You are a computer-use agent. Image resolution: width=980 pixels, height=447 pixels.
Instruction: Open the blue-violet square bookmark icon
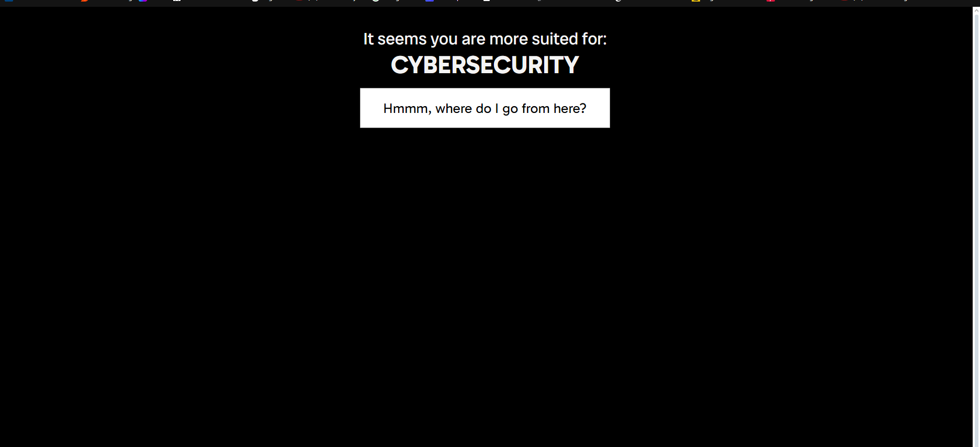[x=430, y=1]
